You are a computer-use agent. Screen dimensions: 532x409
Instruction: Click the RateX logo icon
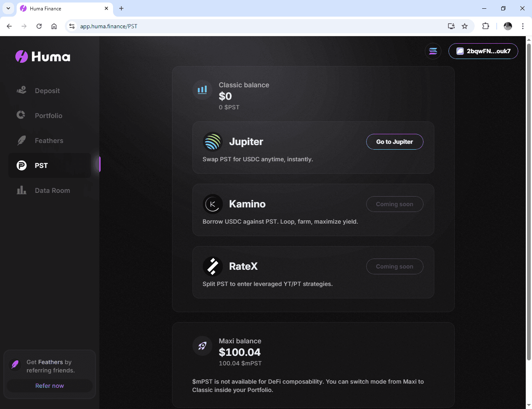tap(212, 266)
